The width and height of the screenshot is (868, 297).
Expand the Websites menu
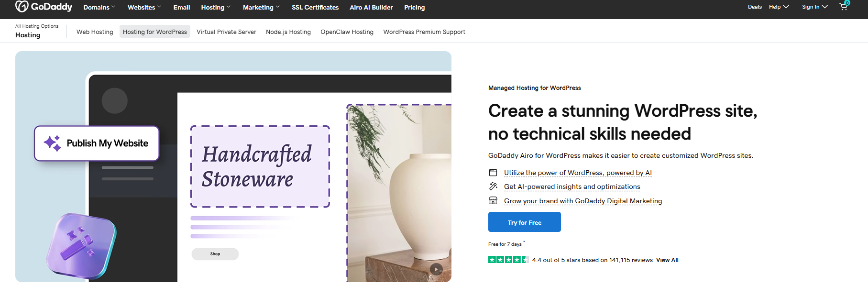tap(144, 7)
